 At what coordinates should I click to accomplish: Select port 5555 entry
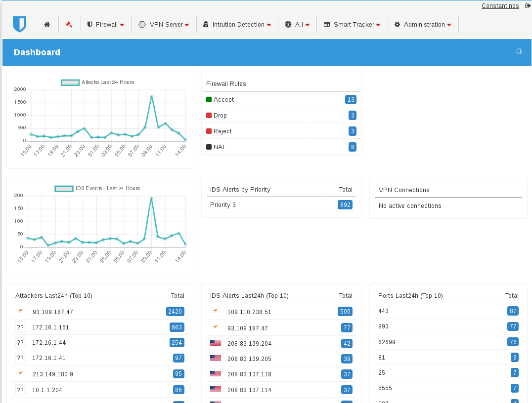pos(385,388)
